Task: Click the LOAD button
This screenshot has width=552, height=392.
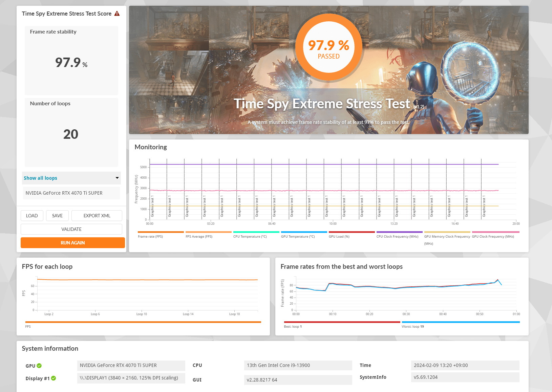Action: click(x=32, y=216)
